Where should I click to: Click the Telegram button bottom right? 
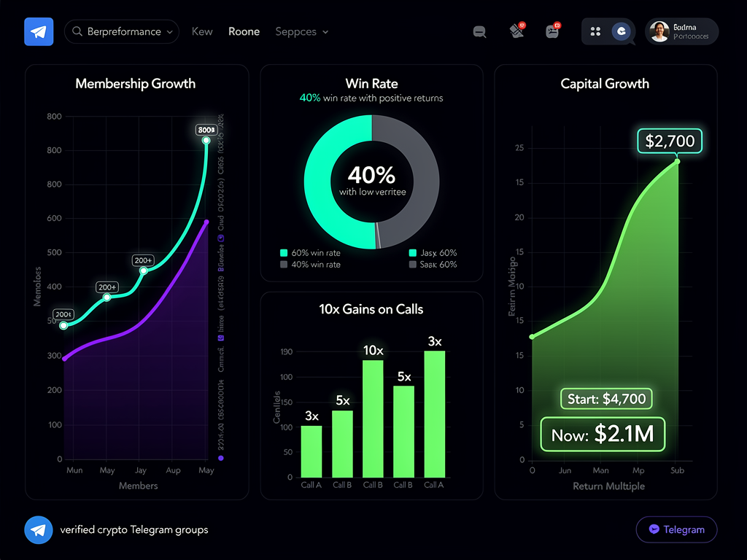[x=676, y=529]
